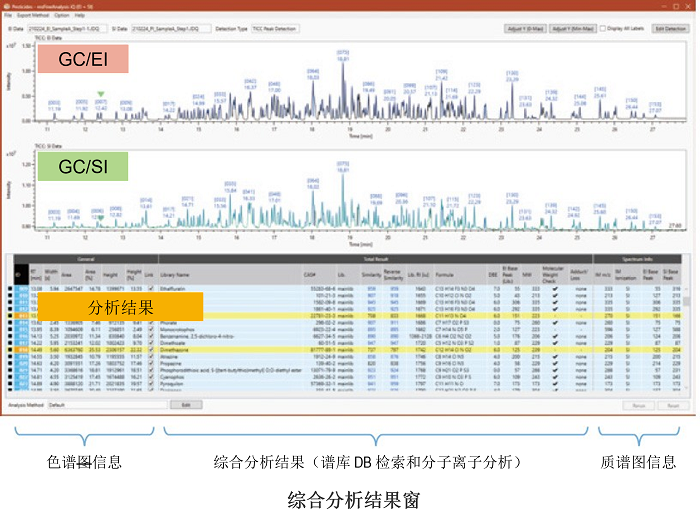Click the black square icon in first table row
This screenshot has width=700, height=522.
click(11, 286)
